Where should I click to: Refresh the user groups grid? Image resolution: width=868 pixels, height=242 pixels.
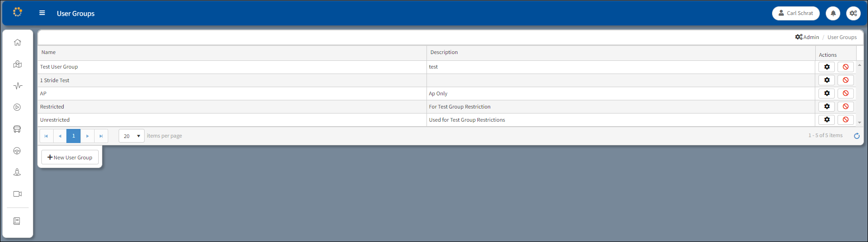pos(857,136)
